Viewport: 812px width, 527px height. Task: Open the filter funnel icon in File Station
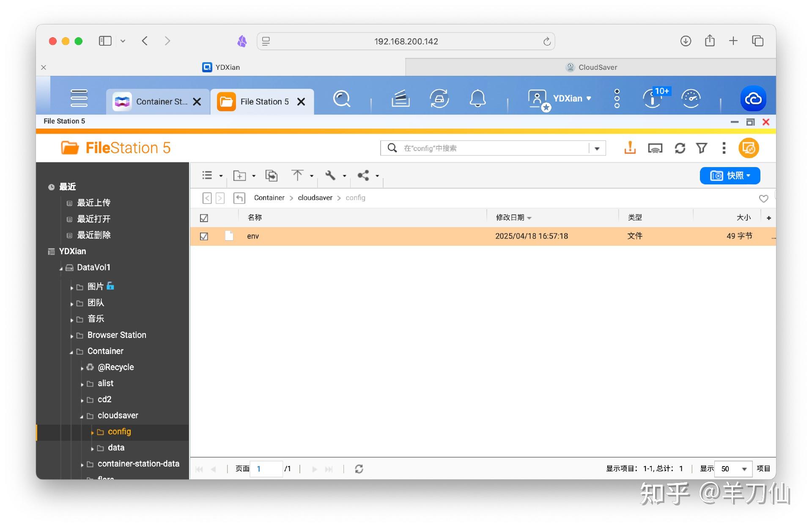point(702,148)
